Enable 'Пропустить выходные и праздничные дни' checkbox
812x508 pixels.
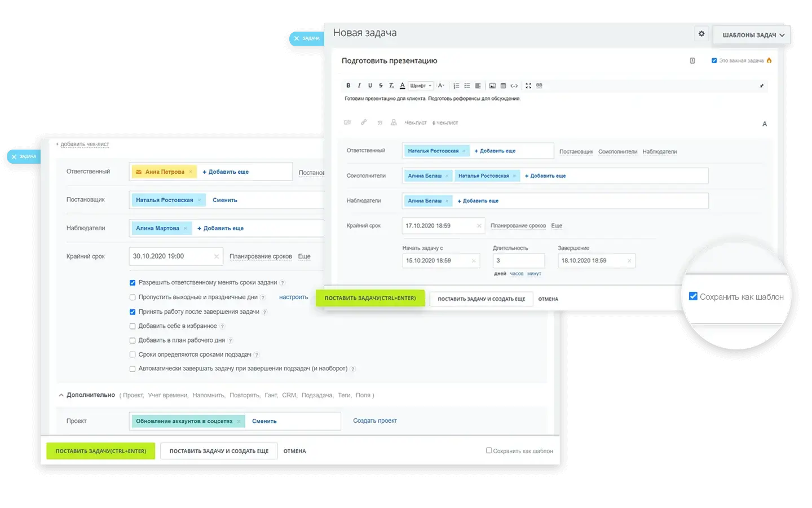(x=133, y=297)
